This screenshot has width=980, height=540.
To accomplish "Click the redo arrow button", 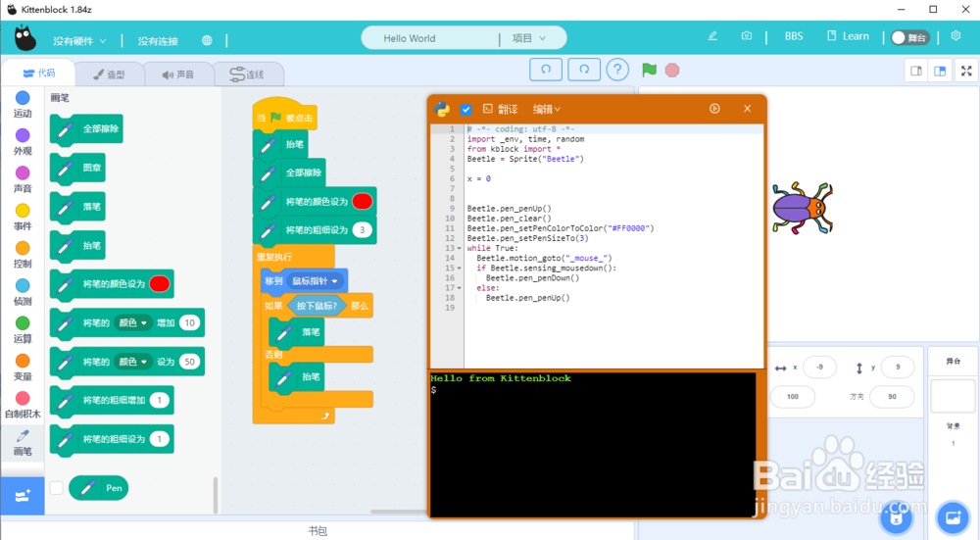I will tap(584, 70).
